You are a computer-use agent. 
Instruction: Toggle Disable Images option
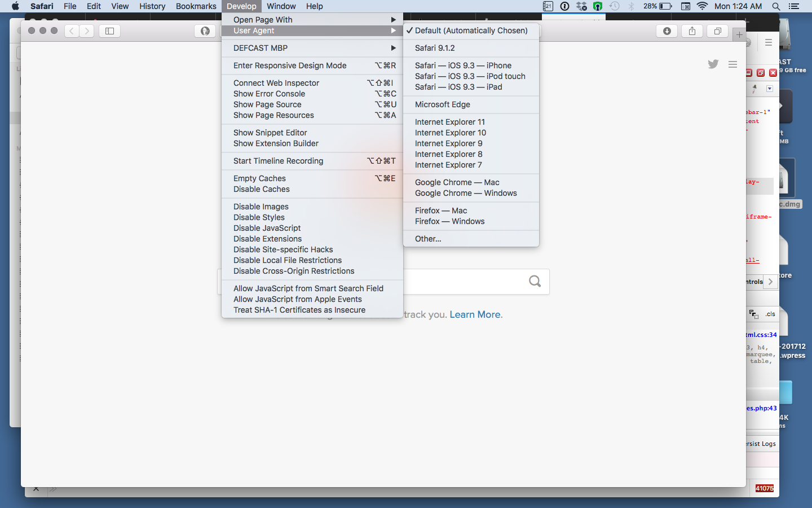tap(312, 207)
